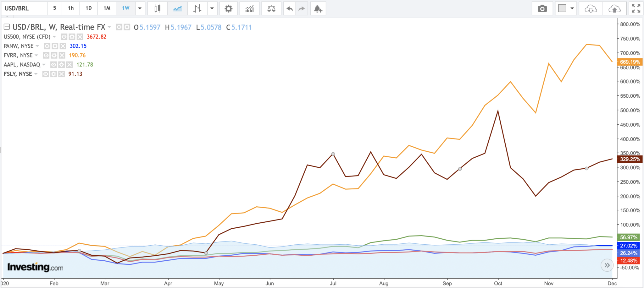Viewport: 644px width, 288px height.
Task: Click the 12.48% US500 price label
Action: pyautogui.click(x=629, y=261)
